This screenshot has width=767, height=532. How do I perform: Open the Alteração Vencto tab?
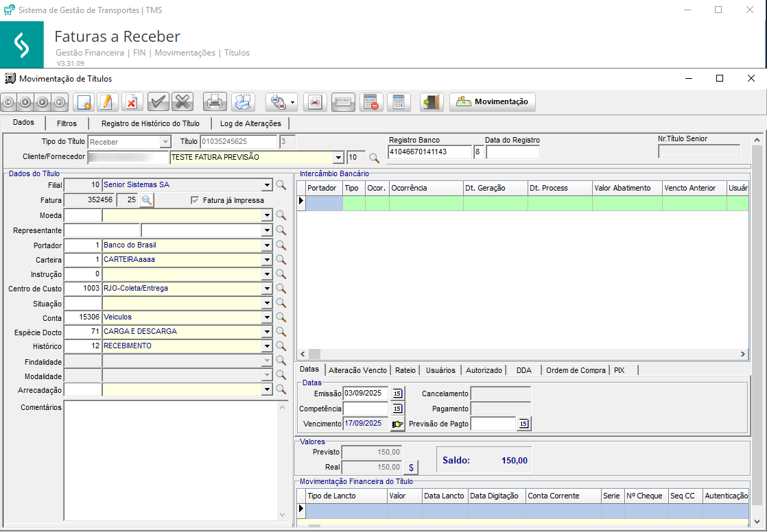pos(357,370)
